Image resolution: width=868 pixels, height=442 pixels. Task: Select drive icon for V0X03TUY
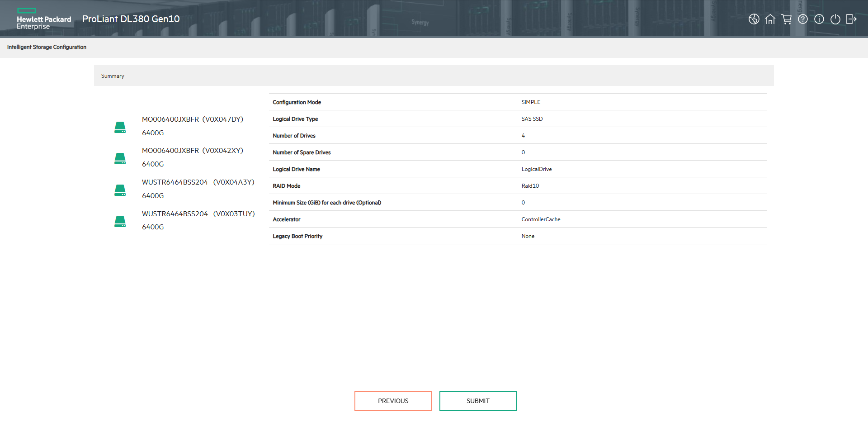click(x=120, y=221)
